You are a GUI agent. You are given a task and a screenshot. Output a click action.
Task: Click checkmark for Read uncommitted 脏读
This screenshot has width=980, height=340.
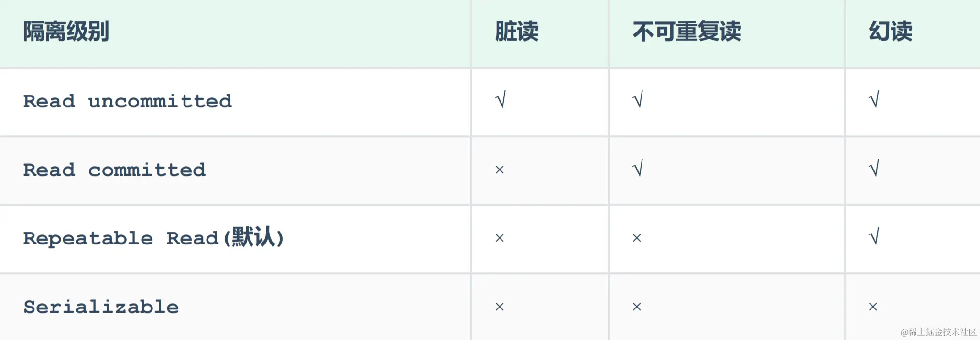pyautogui.click(x=500, y=100)
